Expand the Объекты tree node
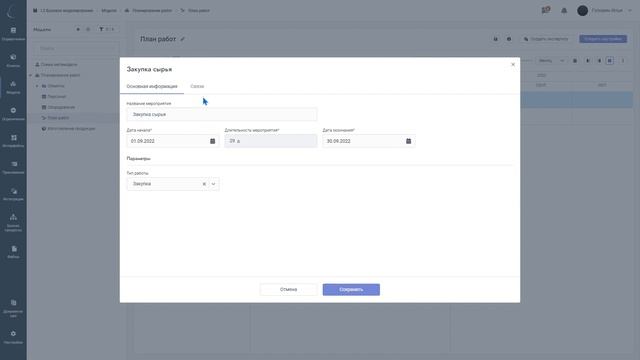Screen dimensions: 640x360 [x=37, y=86]
